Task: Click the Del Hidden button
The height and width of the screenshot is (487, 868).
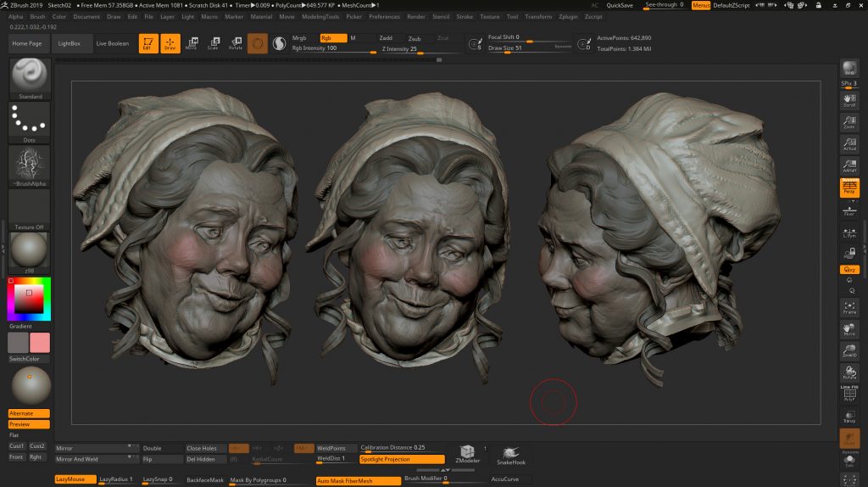Action: pos(205,459)
